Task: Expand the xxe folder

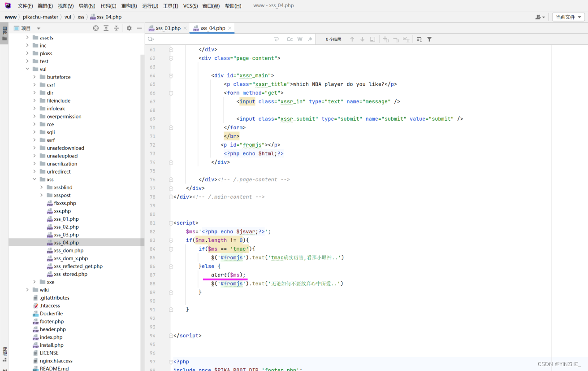Action: (35, 282)
